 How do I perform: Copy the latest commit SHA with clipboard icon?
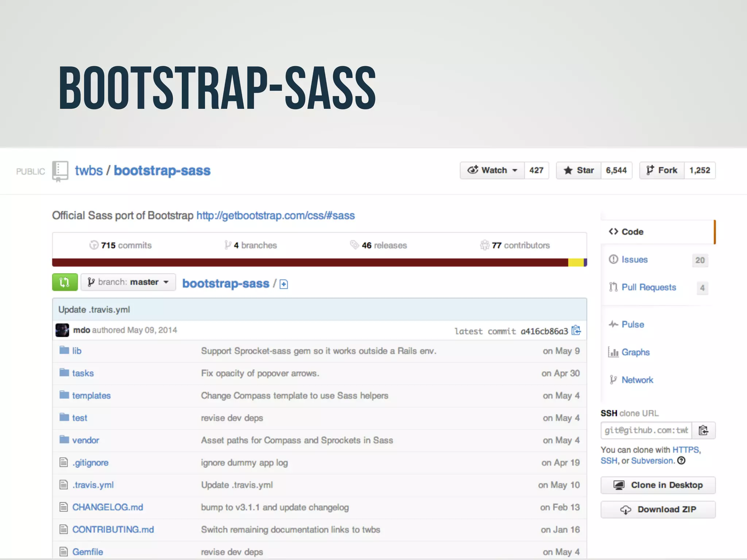coord(576,330)
